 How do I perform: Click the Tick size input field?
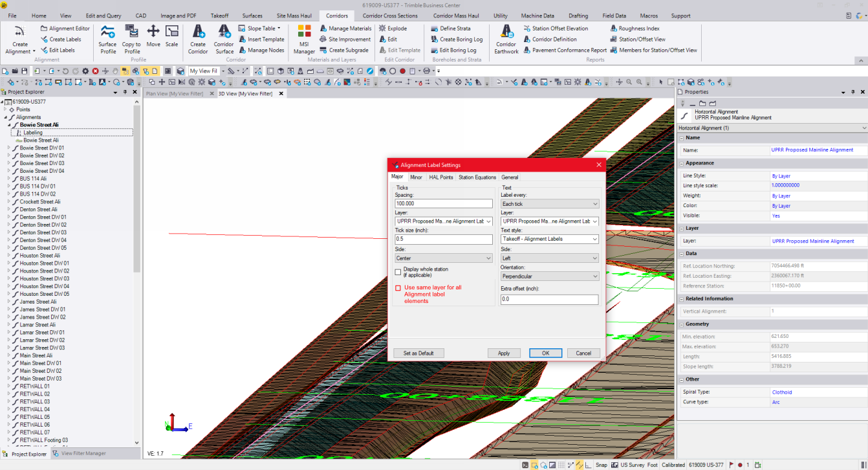tap(444, 240)
